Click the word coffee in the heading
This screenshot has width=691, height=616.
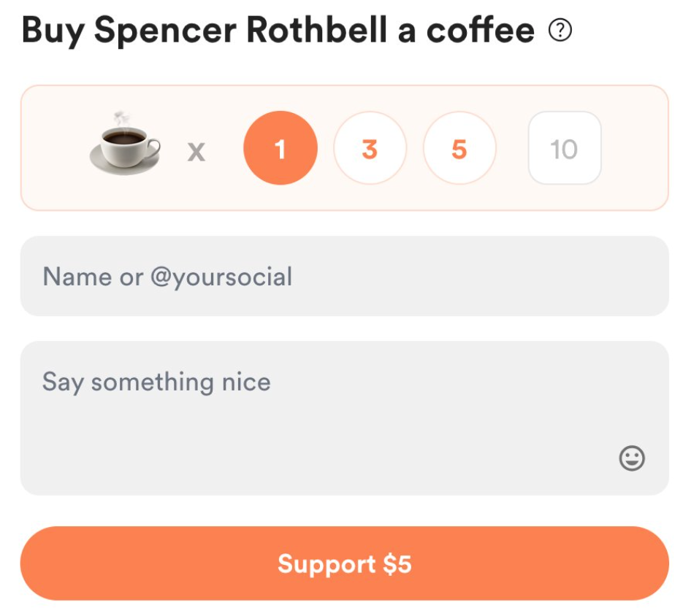[x=481, y=30]
